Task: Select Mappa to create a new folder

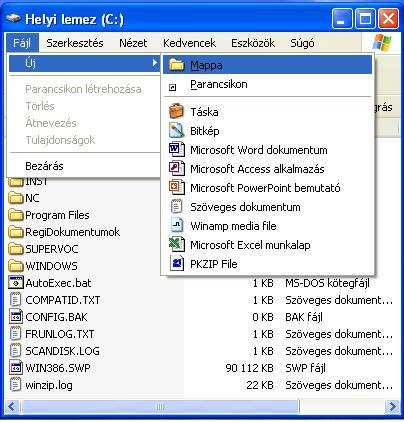Action: tap(268, 65)
